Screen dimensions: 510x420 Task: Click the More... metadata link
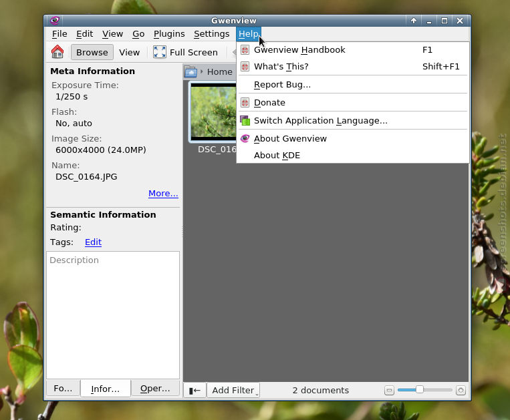[x=163, y=193]
